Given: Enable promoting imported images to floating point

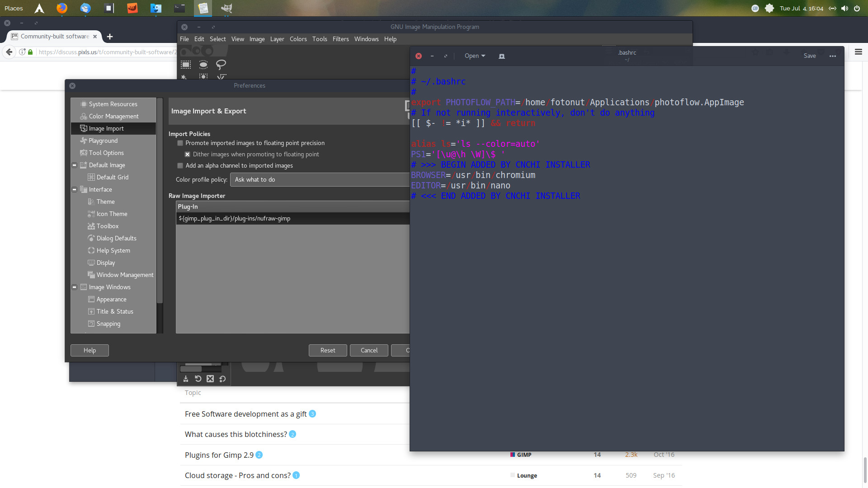Looking at the screenshot, I should (x=180, y=143).
